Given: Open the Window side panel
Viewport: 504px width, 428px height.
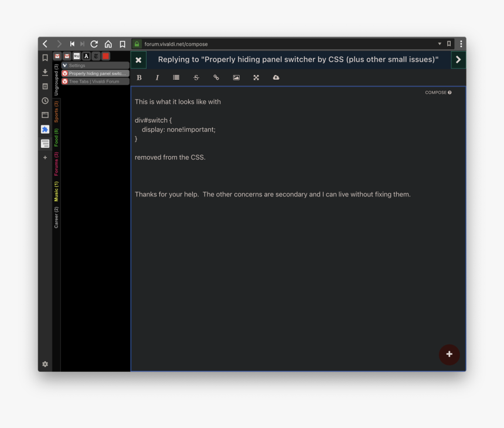Looking at the screenshot, I should pos(45,115).
